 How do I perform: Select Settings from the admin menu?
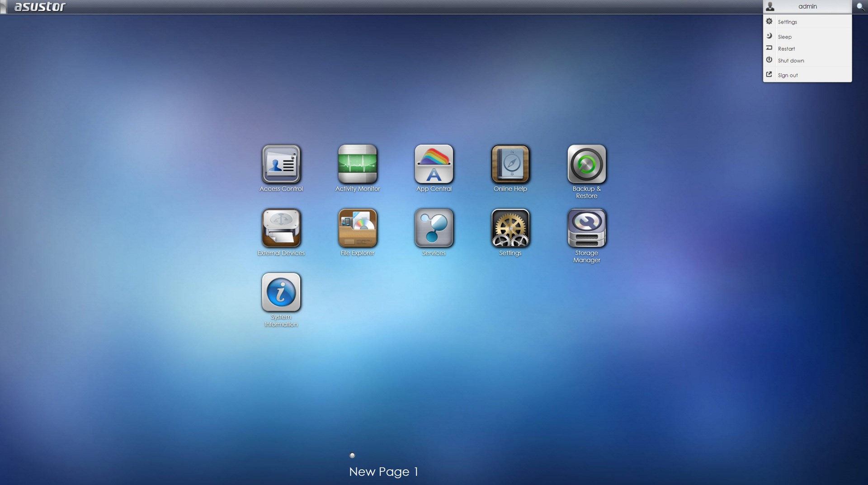click(807, 22)
